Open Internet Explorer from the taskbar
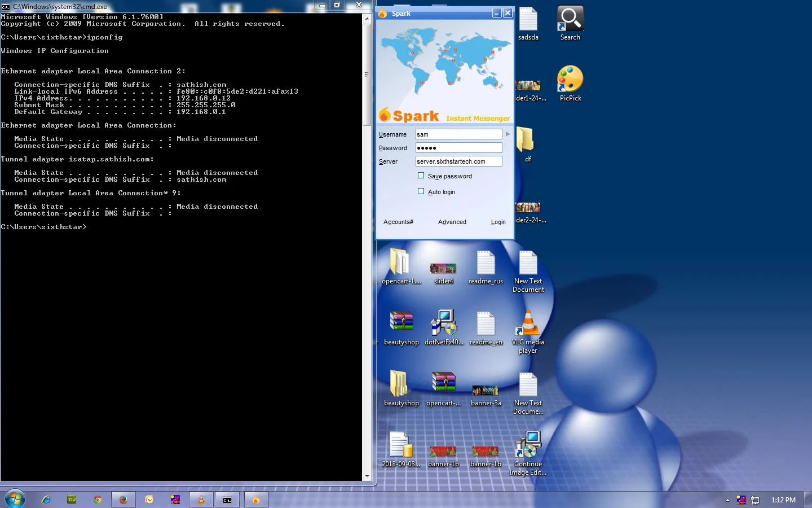The image size is (812, 508). [46, 500]
